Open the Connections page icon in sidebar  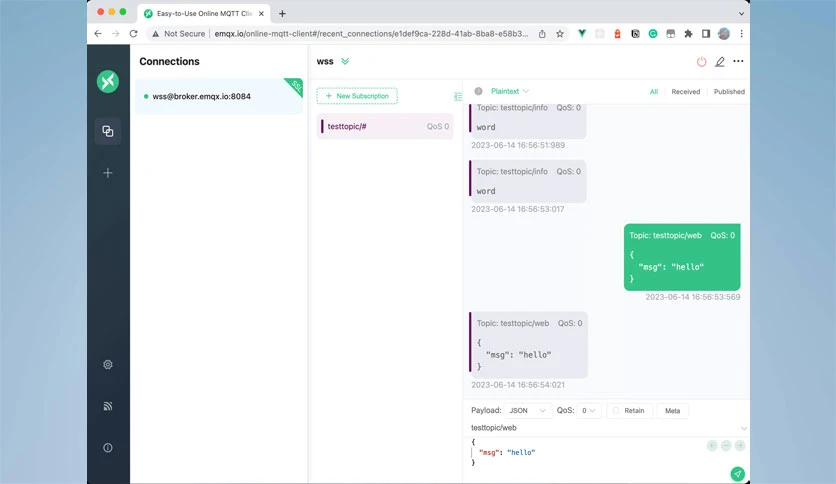(108, 131)
